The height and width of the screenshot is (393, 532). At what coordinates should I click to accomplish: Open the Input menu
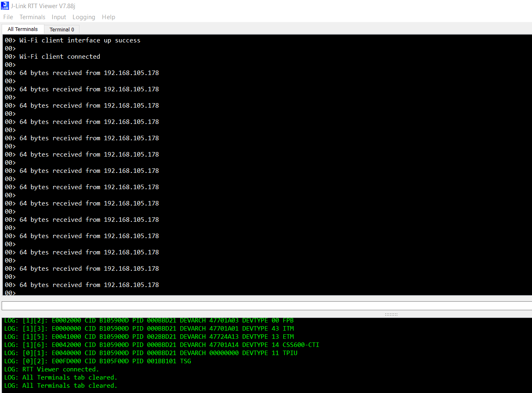[x=59, y=17]
